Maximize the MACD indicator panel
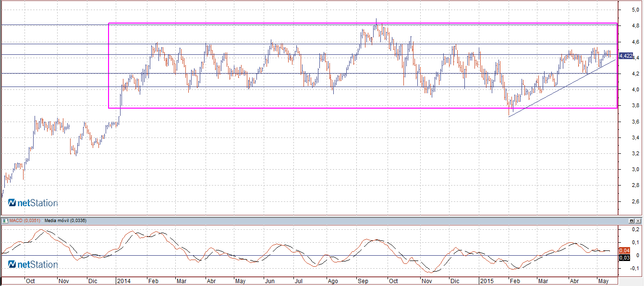 (632, 221)
